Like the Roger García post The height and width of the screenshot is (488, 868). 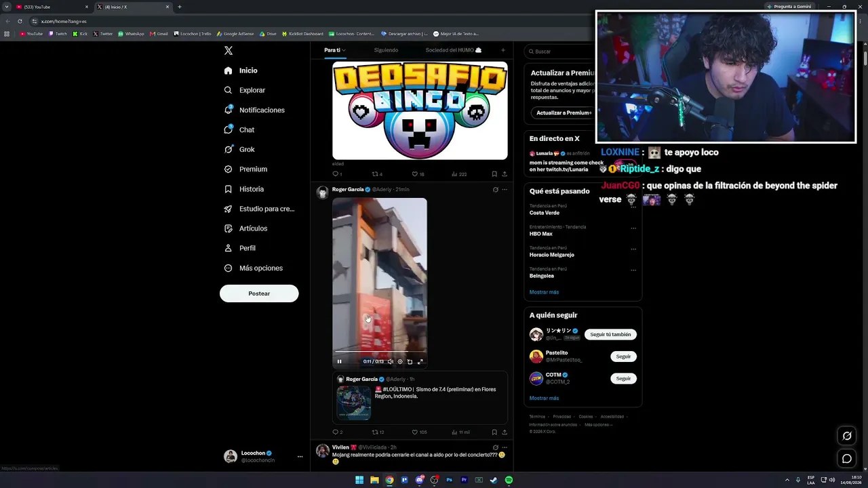[x=419, y=432]
